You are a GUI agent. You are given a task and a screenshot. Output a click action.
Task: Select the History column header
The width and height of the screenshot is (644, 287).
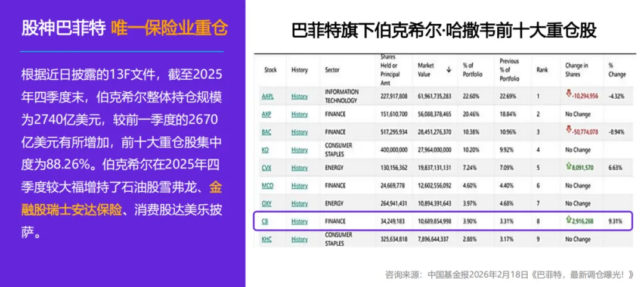299,70
